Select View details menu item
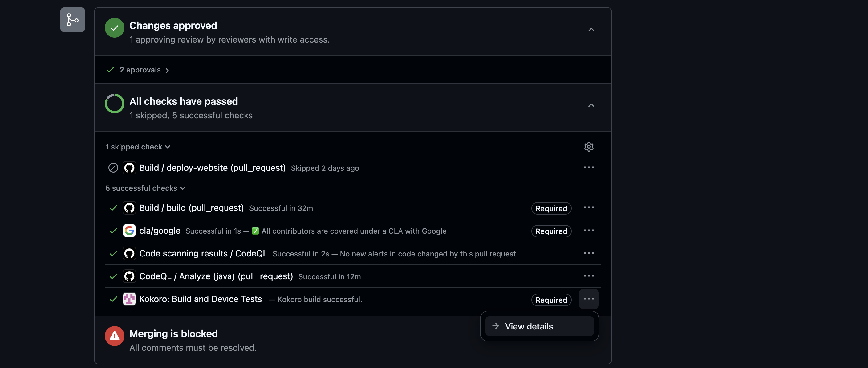The height and width of the screenshot is (368, 868). 539,326
